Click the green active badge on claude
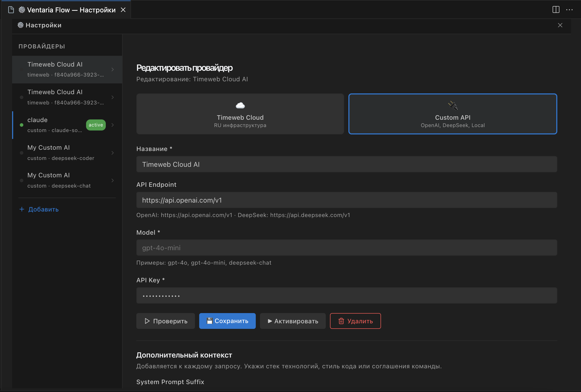This screenshot has height=392, width=581. tap(96, 125)
